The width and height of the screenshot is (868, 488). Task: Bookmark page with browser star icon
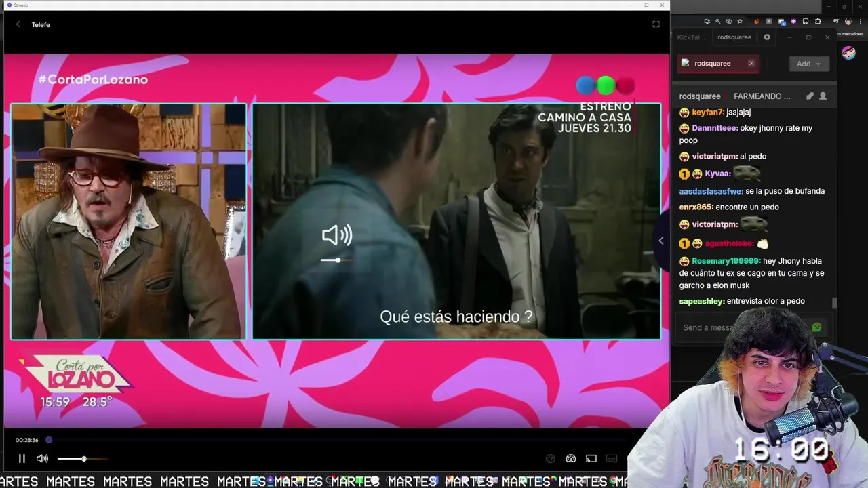pyautogui.click(x=740, y=22)
